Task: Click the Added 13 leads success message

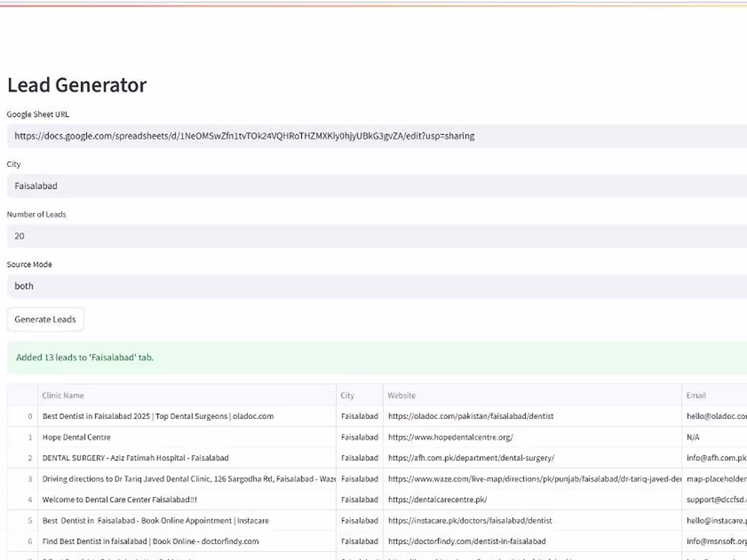Action: (x=377, y=358)
